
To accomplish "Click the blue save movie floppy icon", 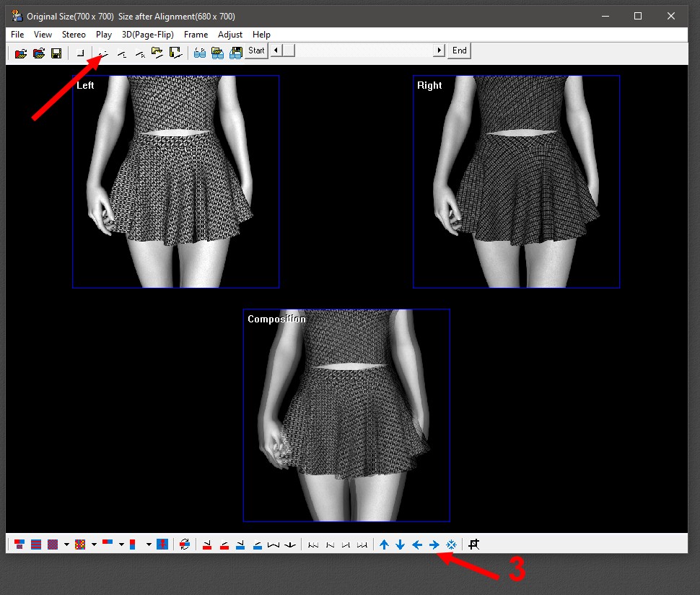I will [x=236, y=53].
